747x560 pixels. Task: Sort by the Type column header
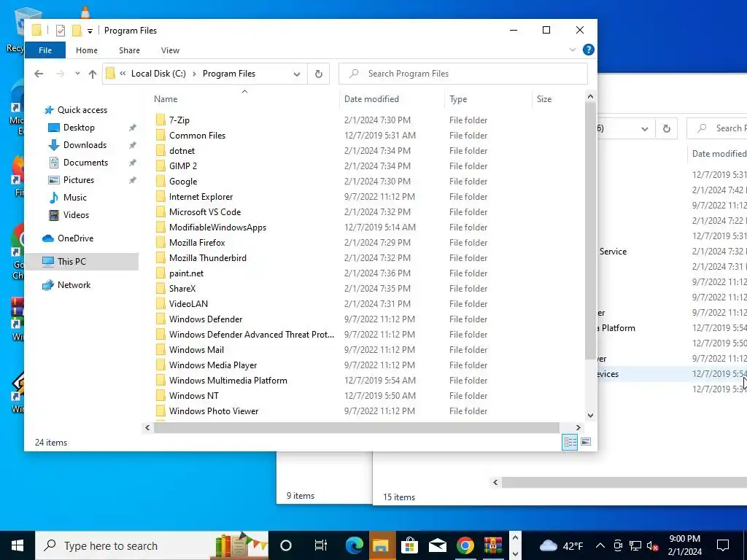point(458,99)
